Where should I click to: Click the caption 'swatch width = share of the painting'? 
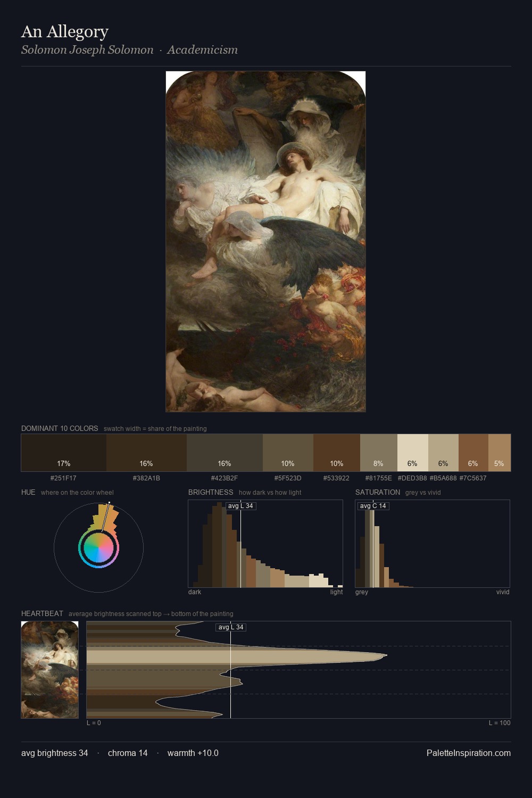(155, 429)
